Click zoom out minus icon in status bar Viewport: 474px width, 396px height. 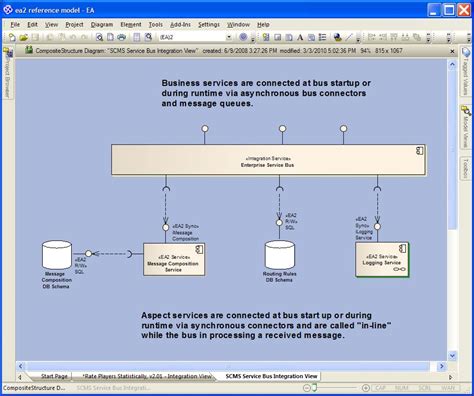click(307, 388)
